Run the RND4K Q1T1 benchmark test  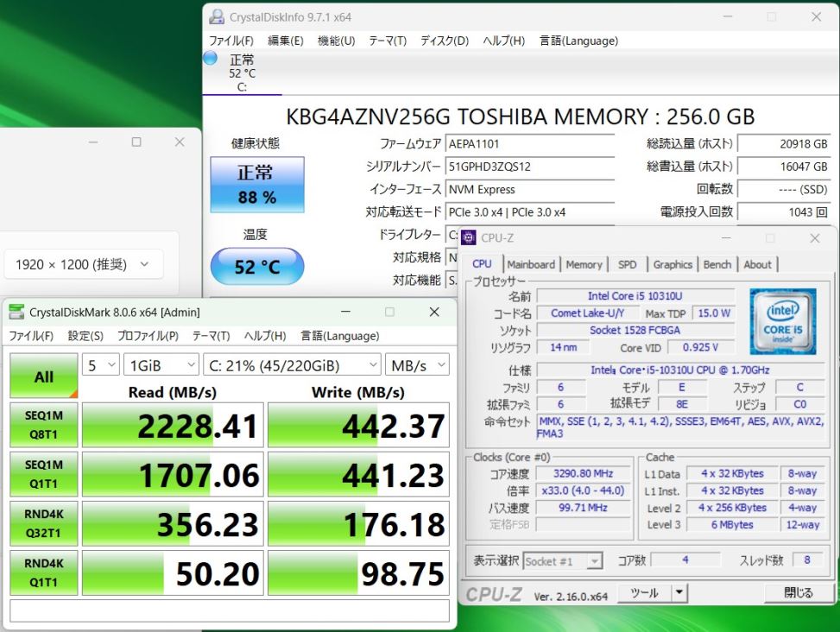tap(44, 572)
